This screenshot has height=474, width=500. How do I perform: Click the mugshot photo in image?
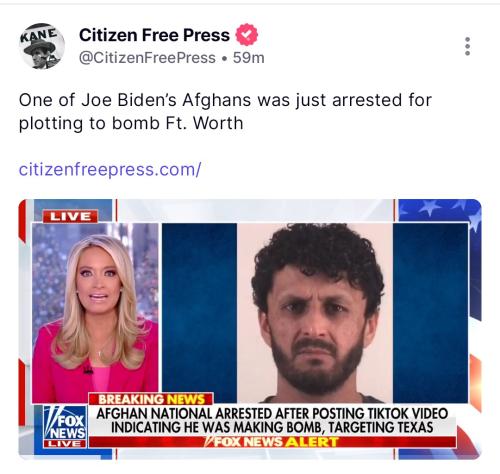tap(315, 313)
